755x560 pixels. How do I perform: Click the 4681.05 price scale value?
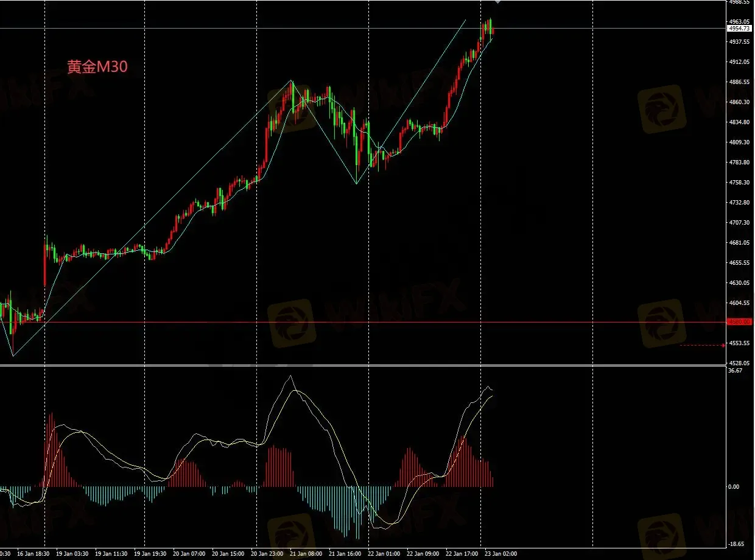tap(740, 242)
